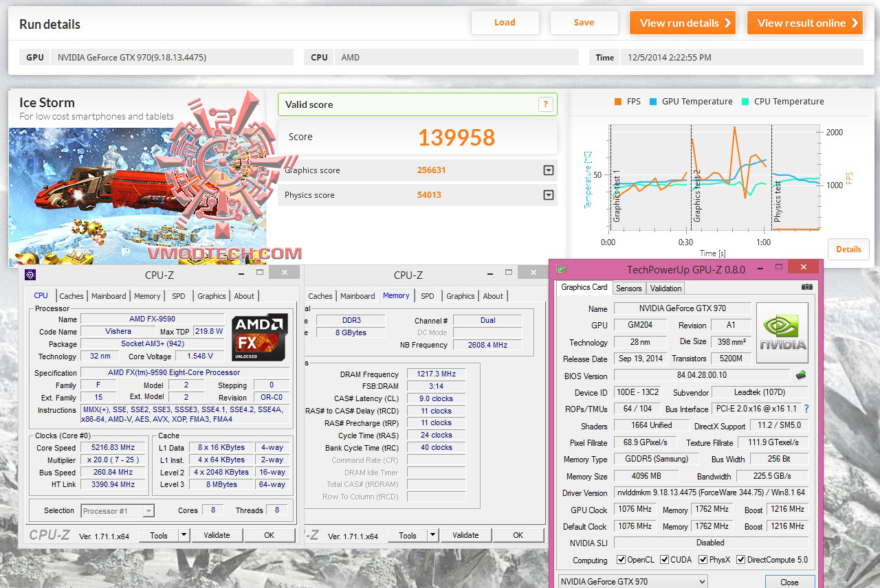Click the CAS# Latency value 9.0 clocks
880x588 pixels.
[x=436, y=398]
